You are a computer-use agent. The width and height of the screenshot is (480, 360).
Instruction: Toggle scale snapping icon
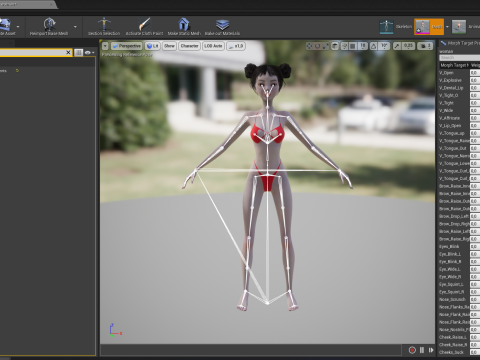397,46
